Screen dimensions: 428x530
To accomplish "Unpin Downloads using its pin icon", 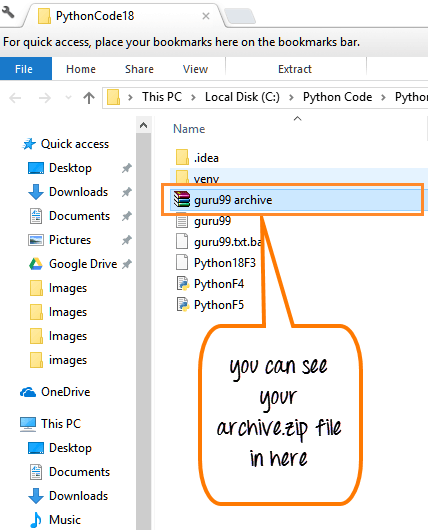I will [127, 192].
